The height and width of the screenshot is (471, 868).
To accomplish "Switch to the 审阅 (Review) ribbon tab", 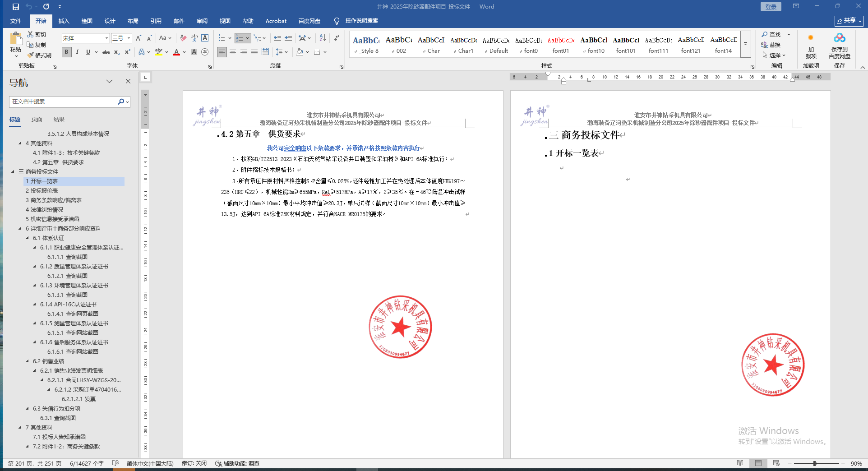I will tap(202, 21).
